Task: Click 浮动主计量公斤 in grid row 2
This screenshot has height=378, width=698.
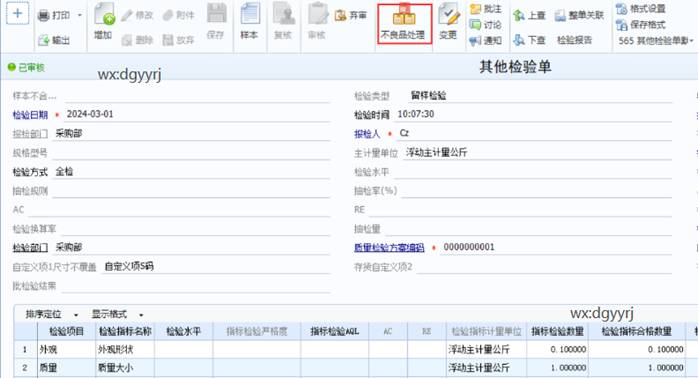Action: 487,368
